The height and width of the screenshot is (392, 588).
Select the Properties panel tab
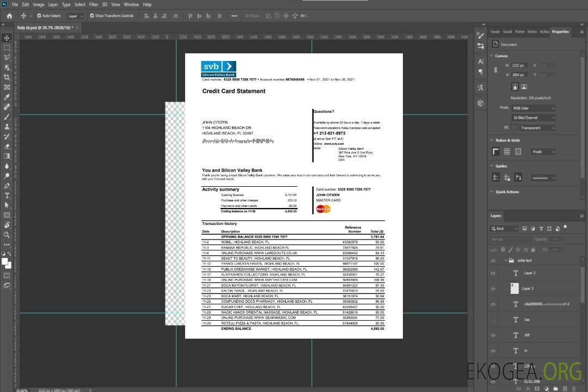pos(560,32)
